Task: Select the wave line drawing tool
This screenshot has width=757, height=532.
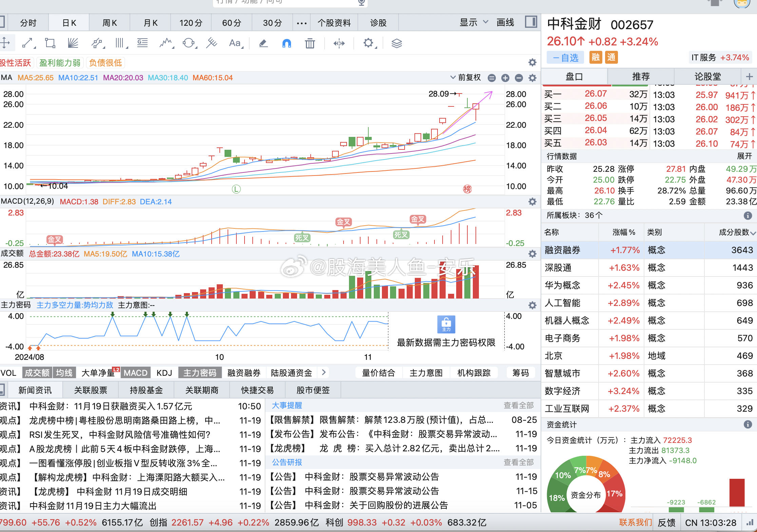Action: pyautogui.click(x=166, y=43)
